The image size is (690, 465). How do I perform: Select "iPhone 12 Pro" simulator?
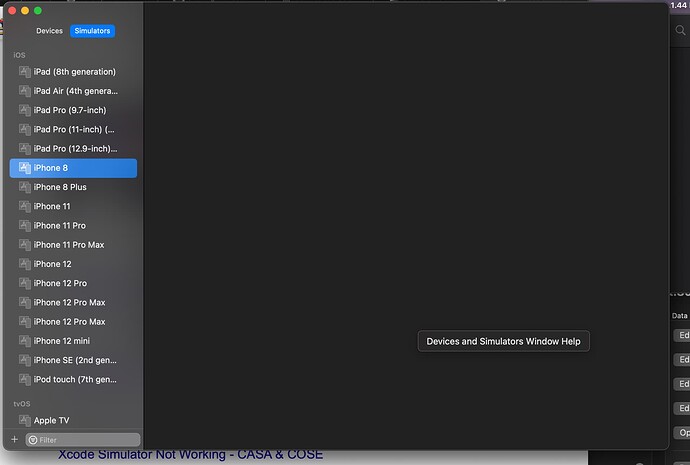point(73,283)
